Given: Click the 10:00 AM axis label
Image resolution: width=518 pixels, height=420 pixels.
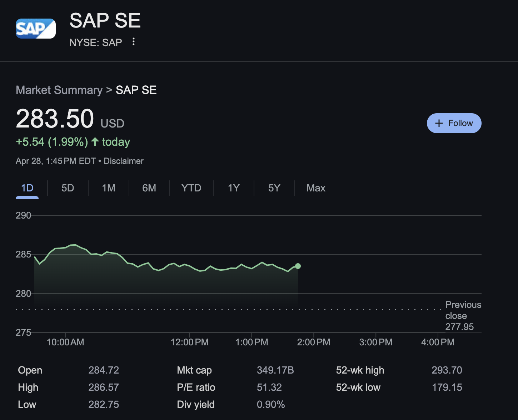Looking at the screenshot, I should point(65,342).
